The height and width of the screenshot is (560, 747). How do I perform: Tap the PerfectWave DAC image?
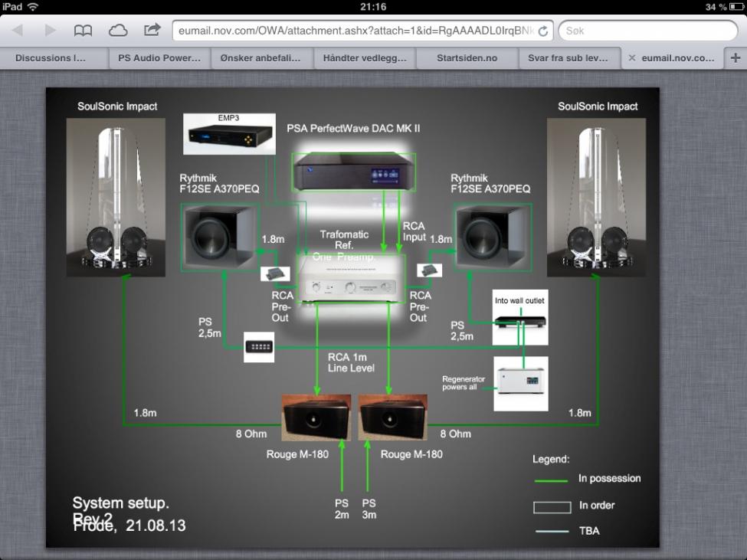353,172
